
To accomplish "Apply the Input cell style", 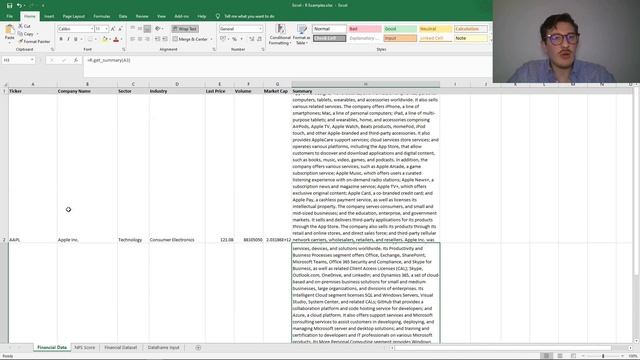I will coord(400,38).
